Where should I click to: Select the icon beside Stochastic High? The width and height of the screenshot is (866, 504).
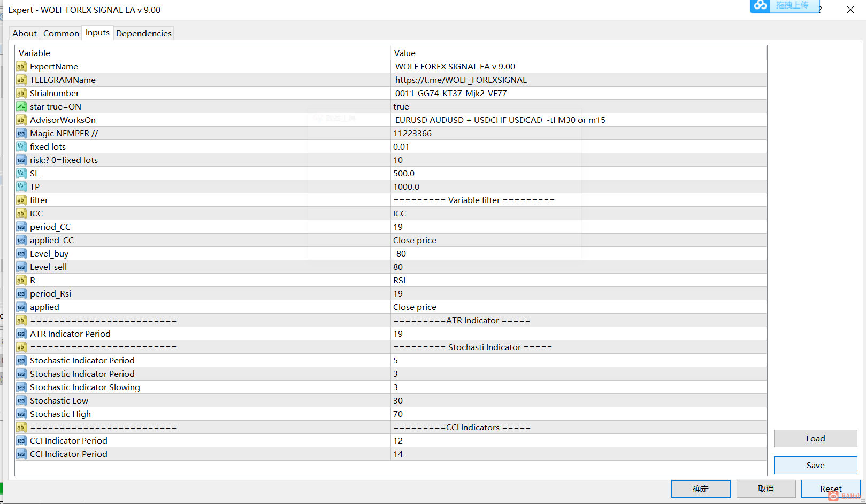pos(21,414)
